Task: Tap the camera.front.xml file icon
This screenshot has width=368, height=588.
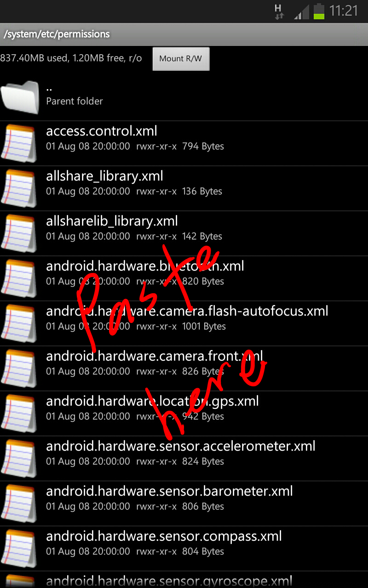Action: click(x=18, y=368)
